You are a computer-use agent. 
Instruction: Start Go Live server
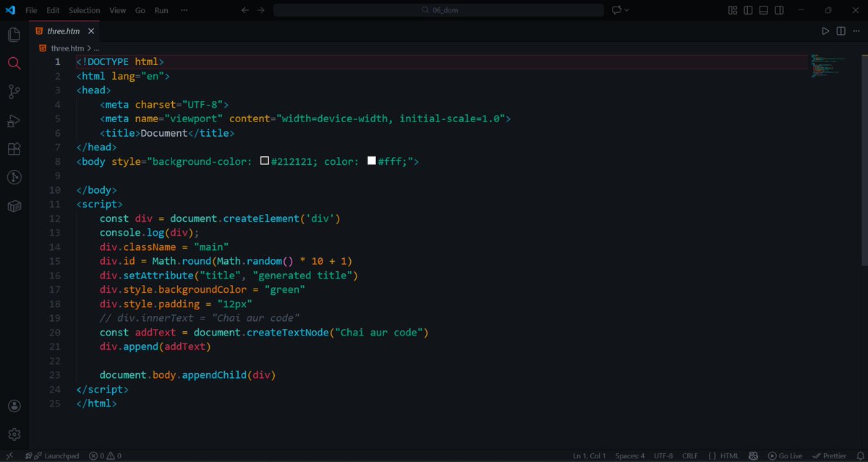coord(785,456)
